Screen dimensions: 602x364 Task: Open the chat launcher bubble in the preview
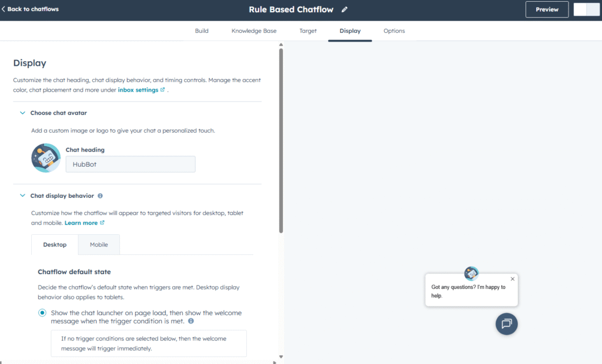point(506,323)
